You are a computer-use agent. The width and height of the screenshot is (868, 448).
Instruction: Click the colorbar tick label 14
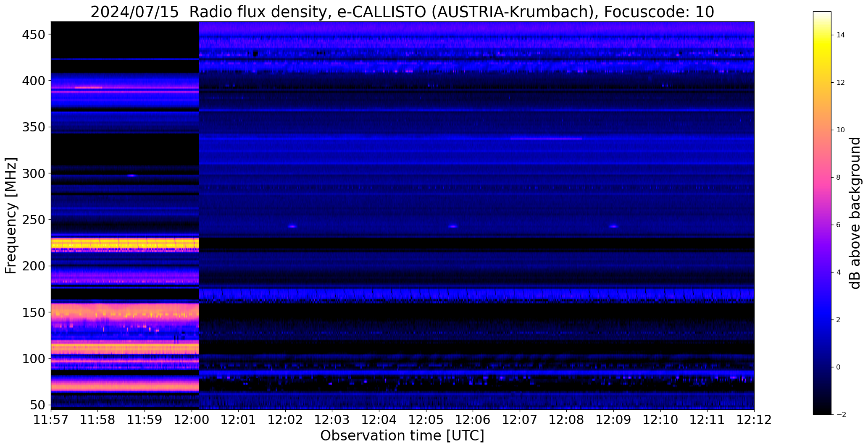click(x=841, y=35)
